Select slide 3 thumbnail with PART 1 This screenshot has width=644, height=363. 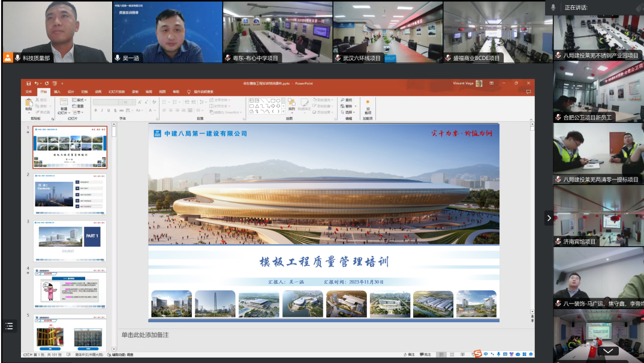70,241
